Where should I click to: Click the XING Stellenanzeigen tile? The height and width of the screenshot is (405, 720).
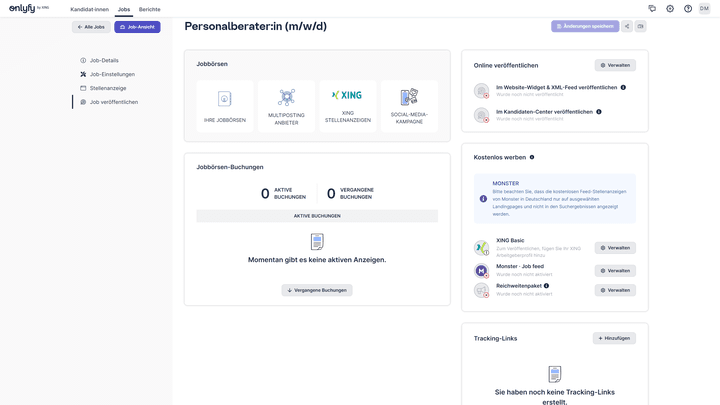coord(348,106)
